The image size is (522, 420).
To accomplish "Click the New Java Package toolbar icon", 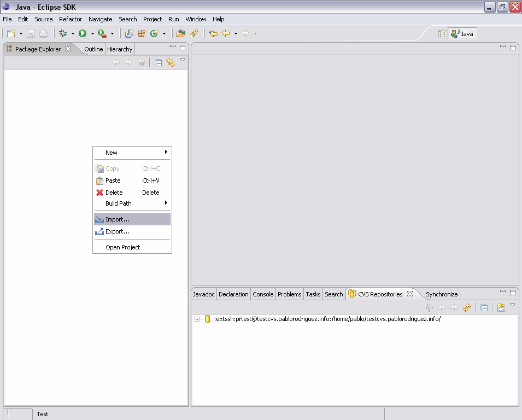I will click(142, 33).
